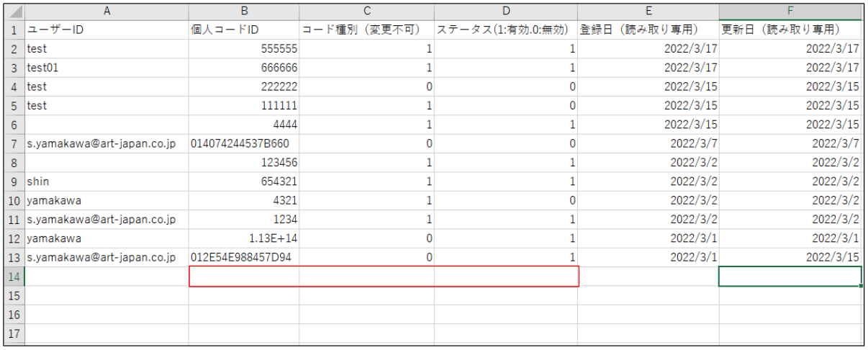This screenshot has height=350, width=868.
Task: Select the cell with code 222222
Action: point(244,86)
